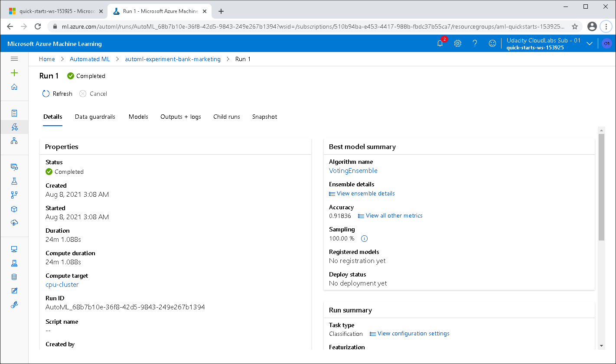
Task: Open the hamburger navigation menu
Action: pyautogui.click(x=14, y=59)
